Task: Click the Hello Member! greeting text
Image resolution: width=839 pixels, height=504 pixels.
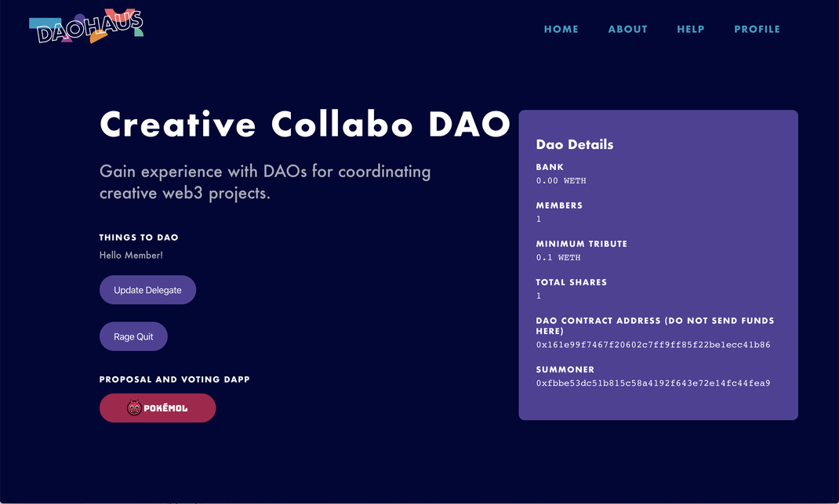Action: pyautogui.click(x=131, y=256)
